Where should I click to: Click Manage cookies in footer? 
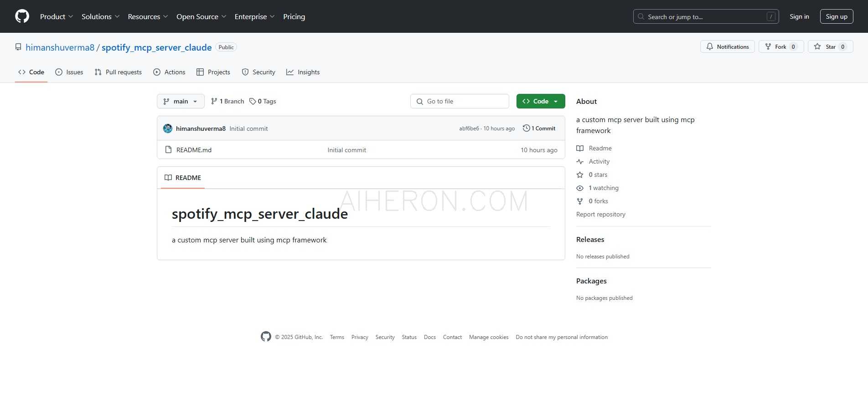(489, 337)
